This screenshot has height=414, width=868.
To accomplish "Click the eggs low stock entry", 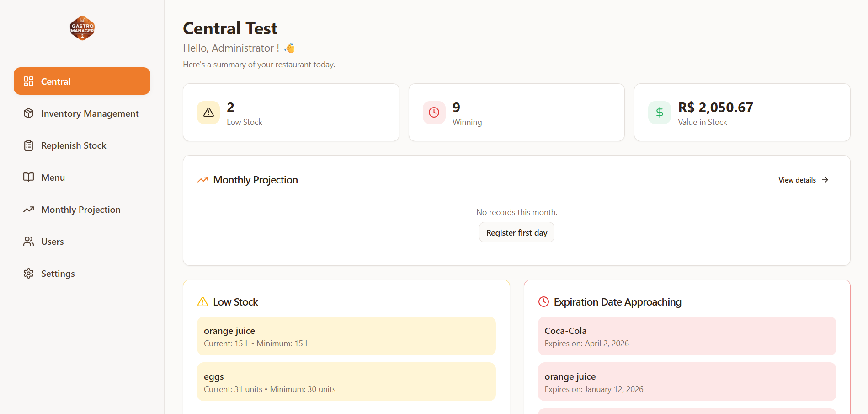I will 346,382.
